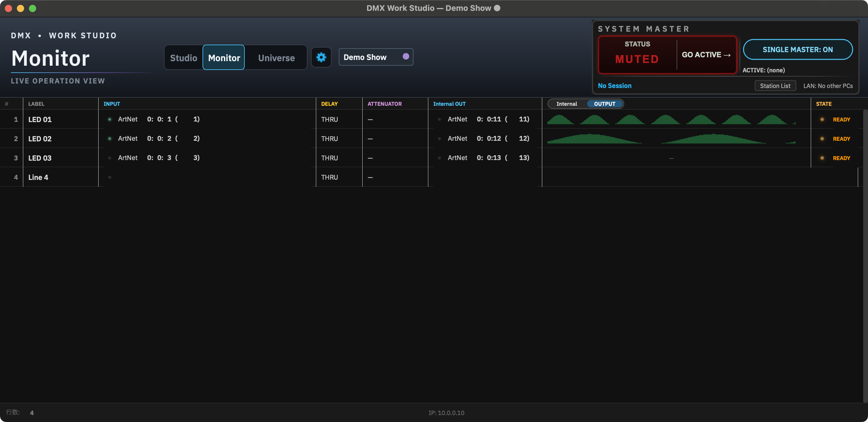Click the vertical scrollbar on right edge

tap(865, 256)
